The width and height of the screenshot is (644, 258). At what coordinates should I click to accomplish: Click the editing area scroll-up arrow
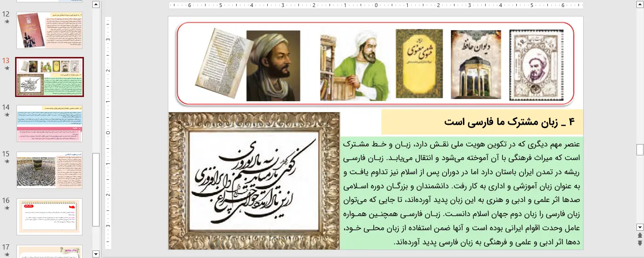point(640,4)
